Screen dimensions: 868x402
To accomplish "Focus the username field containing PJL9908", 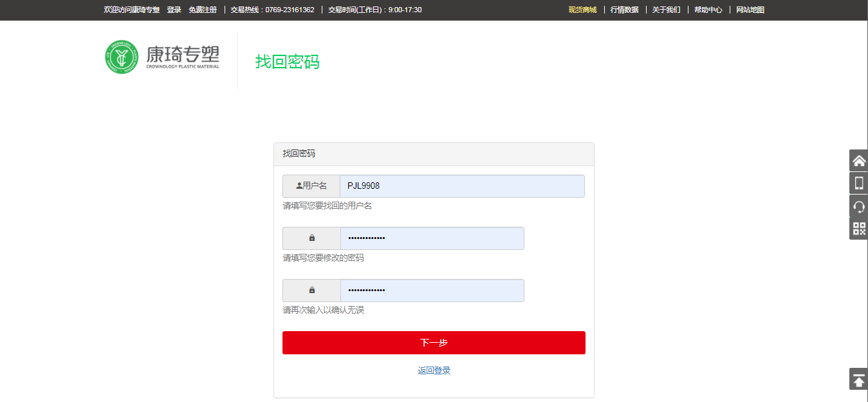I will [461, 186].
